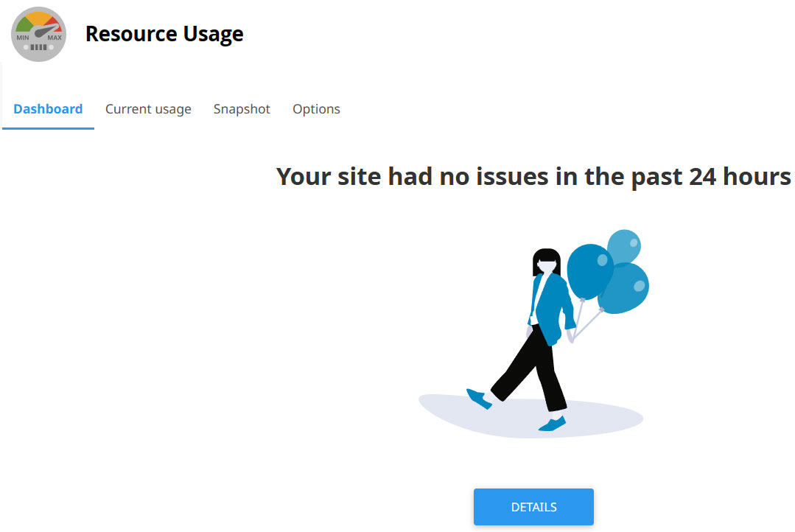The image size is (795, 532).
Task: Click the Resource Usage gauge icon
Action: [38, 34]
